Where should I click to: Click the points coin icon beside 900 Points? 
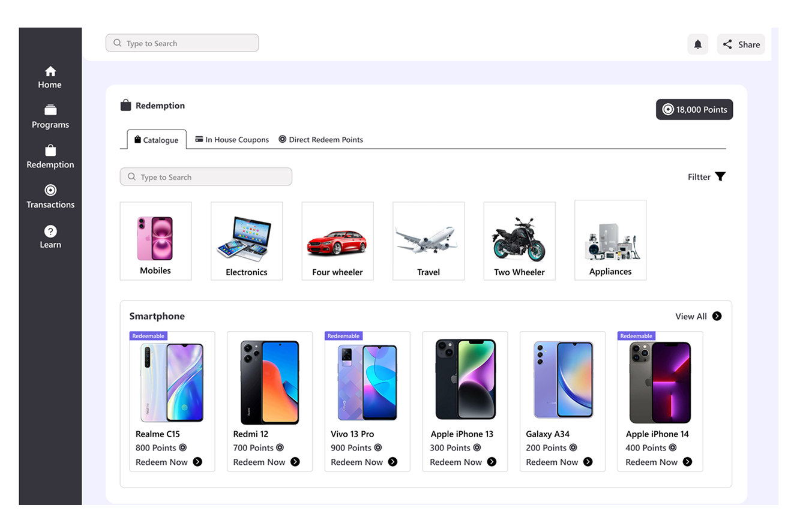tap(378, 447)
